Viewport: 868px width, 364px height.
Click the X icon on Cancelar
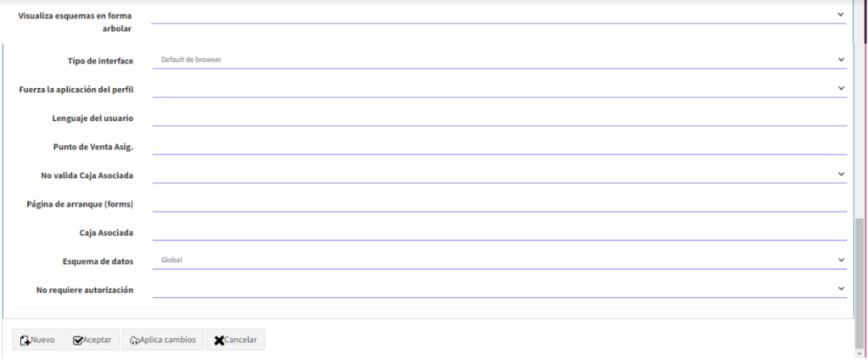click(219, 341)
